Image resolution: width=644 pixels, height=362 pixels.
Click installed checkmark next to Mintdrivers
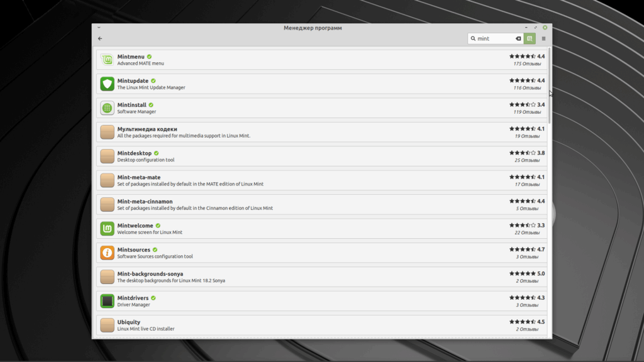[153, 298]
